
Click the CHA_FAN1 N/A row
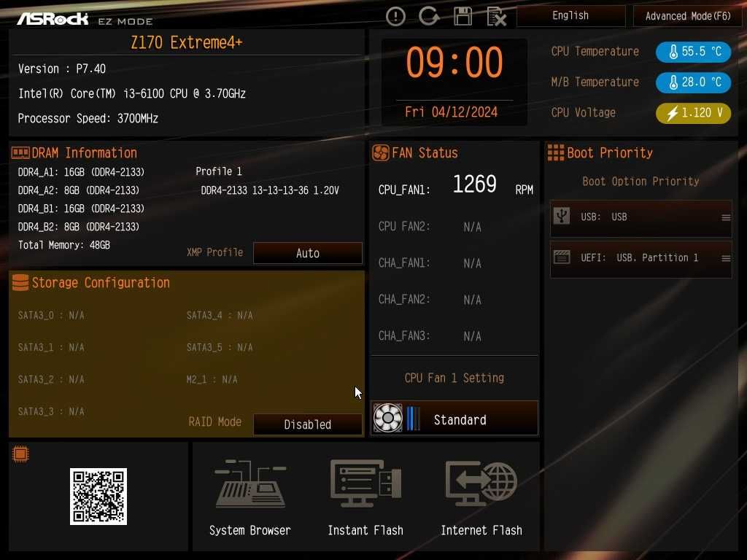pyautogui.click(x=430, y=262)
